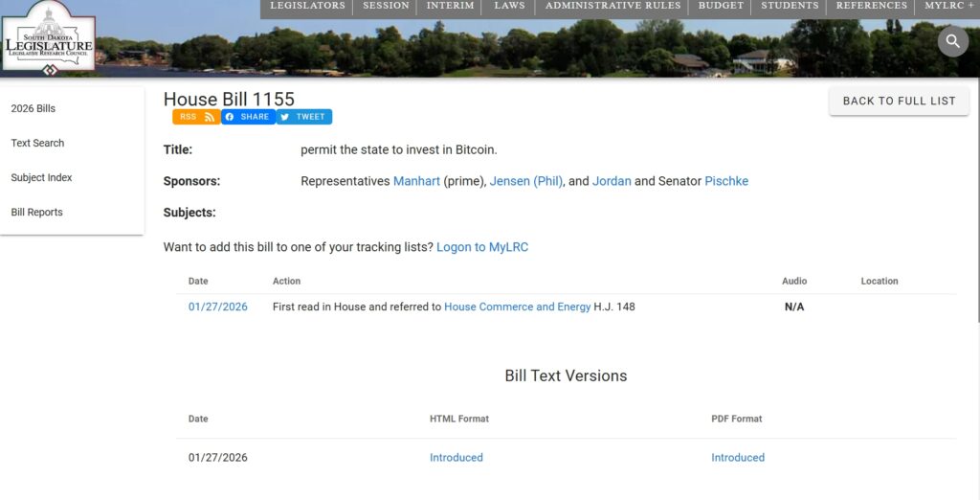The image size is (980, 500).
Task: Open the 01/27/2026 action date link
Action: pos(217,307)
